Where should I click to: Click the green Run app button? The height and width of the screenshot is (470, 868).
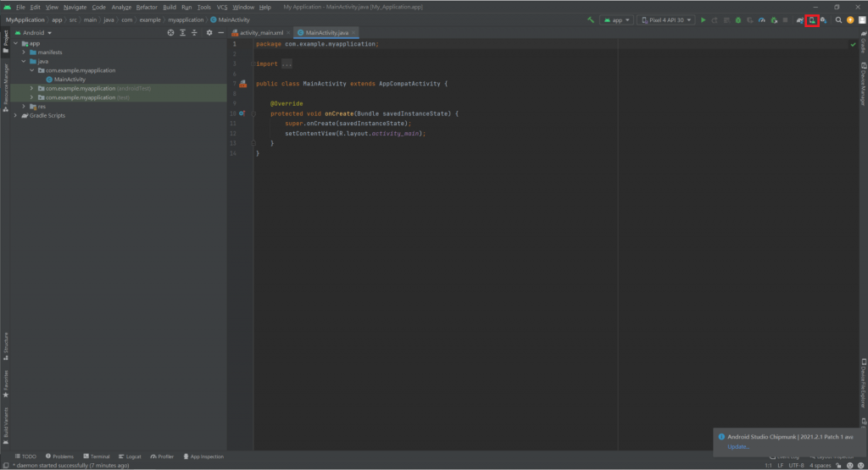click(x=703, y=19)
